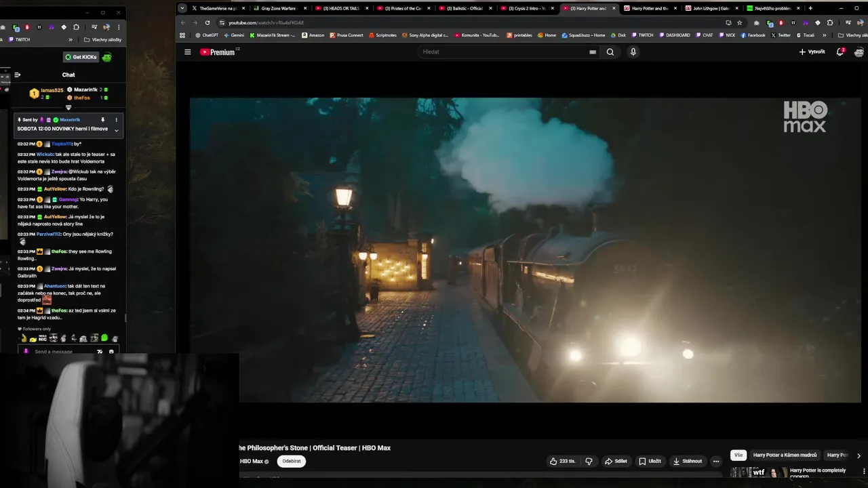Open the Scriptnotes bookmark

click(x=383, y=35)
